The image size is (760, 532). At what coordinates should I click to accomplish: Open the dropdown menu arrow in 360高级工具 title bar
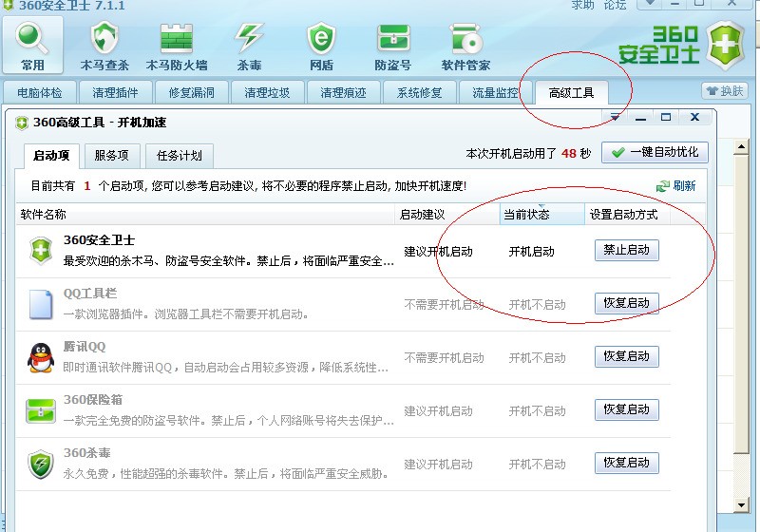tap(615, 117)
